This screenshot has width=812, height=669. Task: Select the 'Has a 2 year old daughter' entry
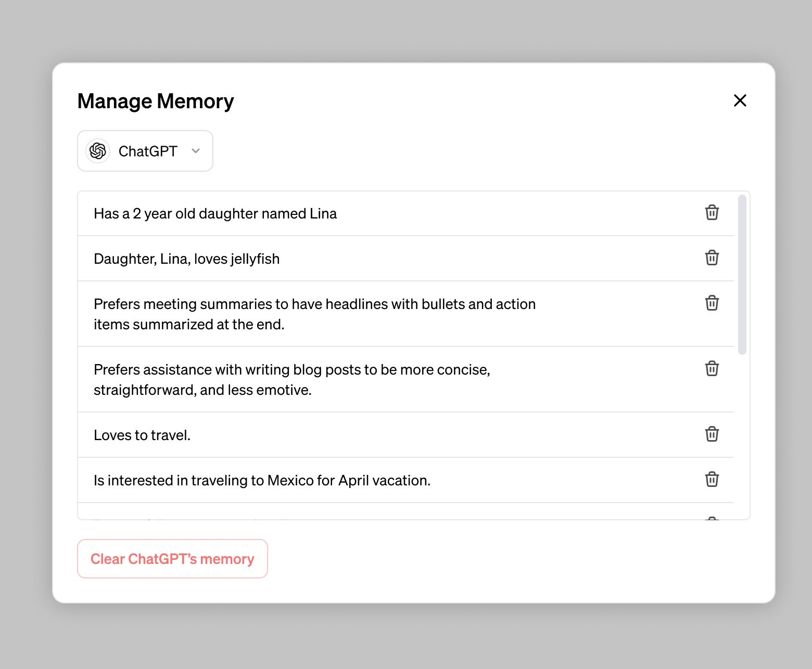click(x=215, y=214)
